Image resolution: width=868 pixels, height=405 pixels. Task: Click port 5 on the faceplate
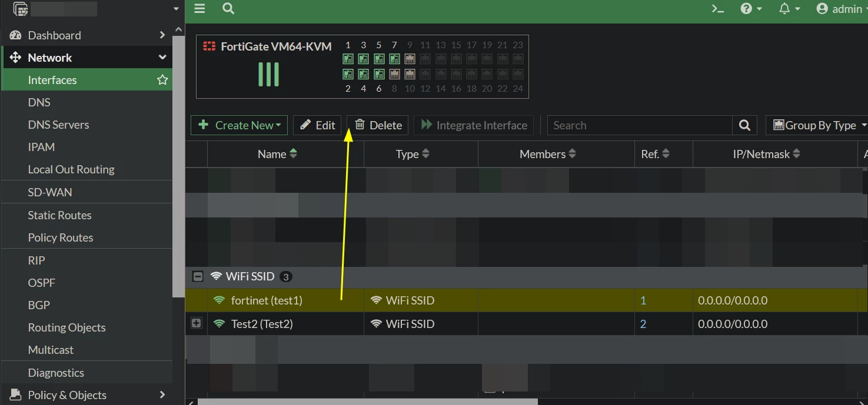(379, 59)
